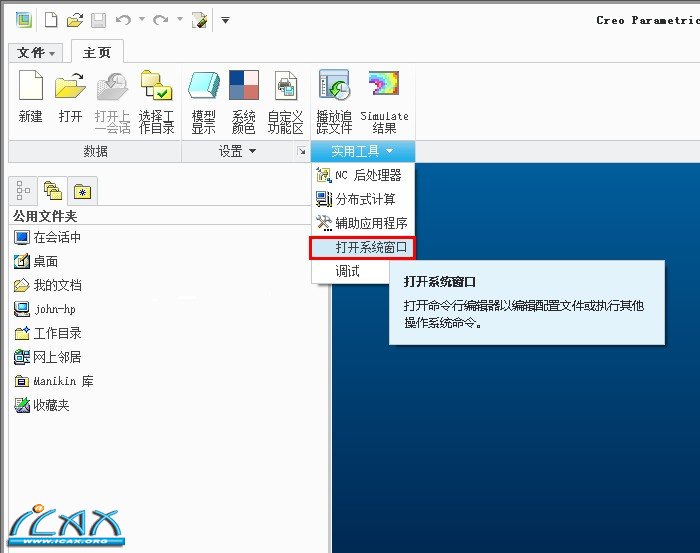700x553 pixels.
Task: Switch to folder browser navigator tab
Action: (x=53, y=191)
